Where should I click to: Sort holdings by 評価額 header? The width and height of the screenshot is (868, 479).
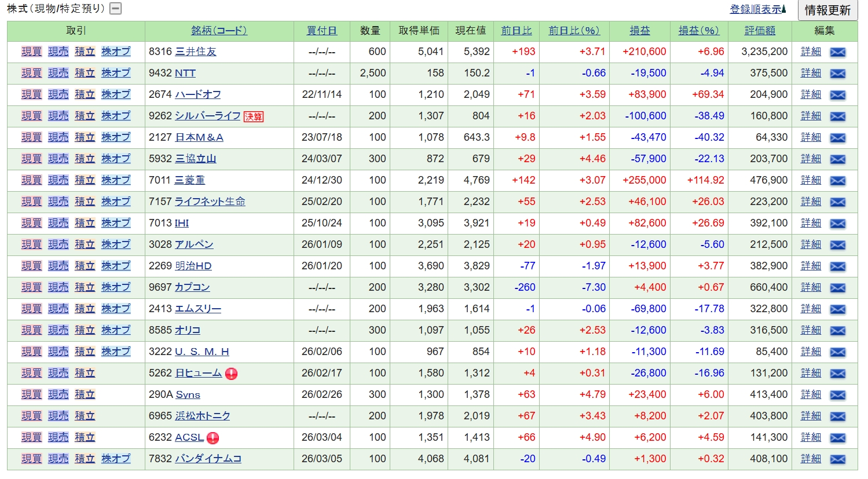coord(760,31)
